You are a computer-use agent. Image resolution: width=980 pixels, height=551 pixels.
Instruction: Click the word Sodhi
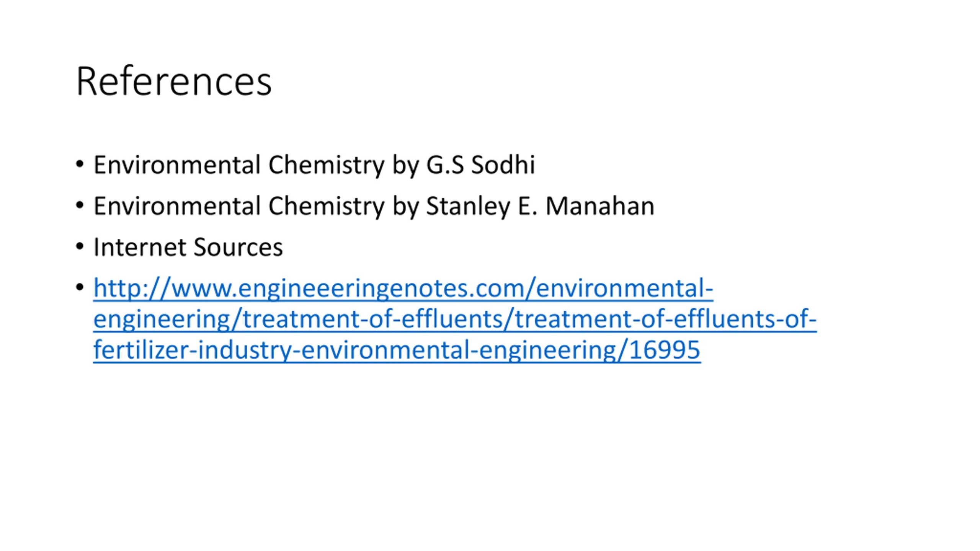(503, 165)
